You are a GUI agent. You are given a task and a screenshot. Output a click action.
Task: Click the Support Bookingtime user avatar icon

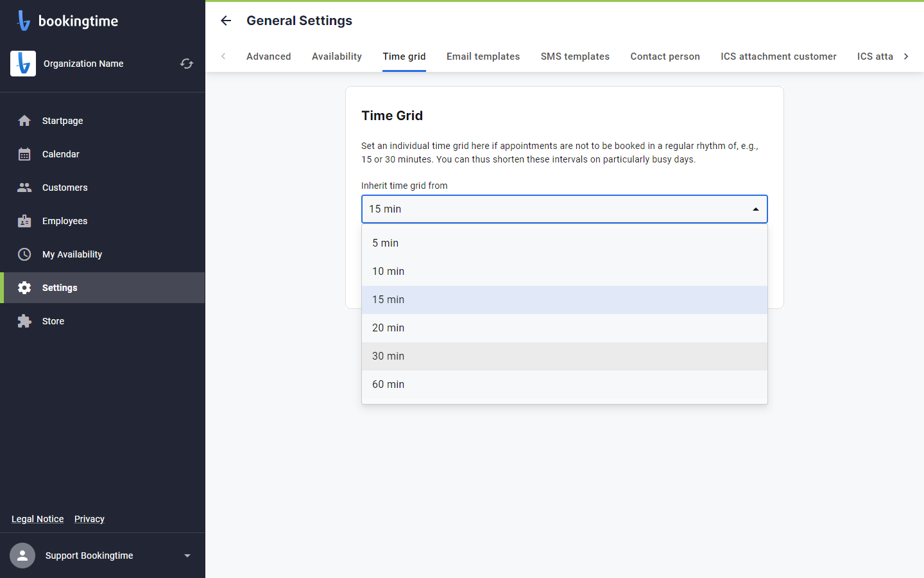22,556
